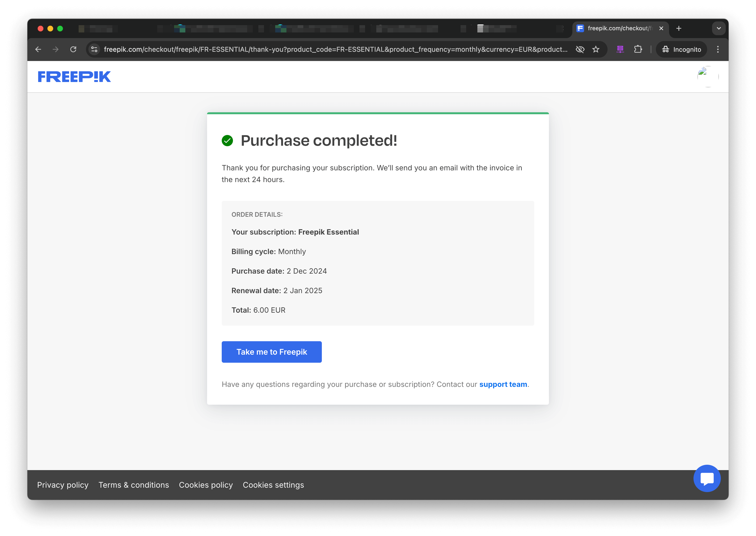Click the browser forward arrow
756x536 pixels.
point(55,49)
